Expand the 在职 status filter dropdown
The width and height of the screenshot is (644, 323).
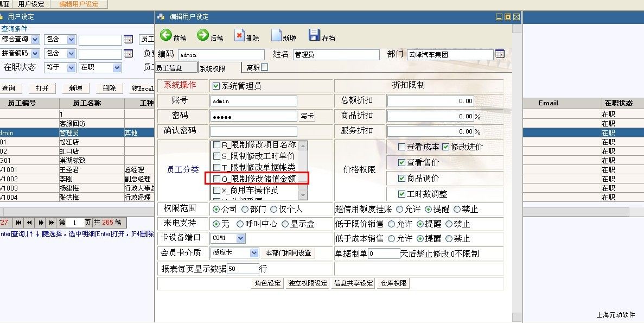click(x=117, y=68)
